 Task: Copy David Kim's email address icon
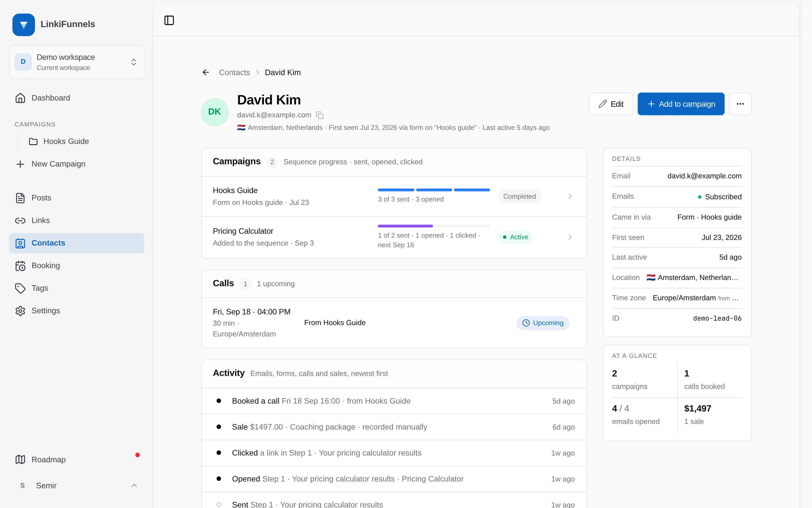coord(320,115)
